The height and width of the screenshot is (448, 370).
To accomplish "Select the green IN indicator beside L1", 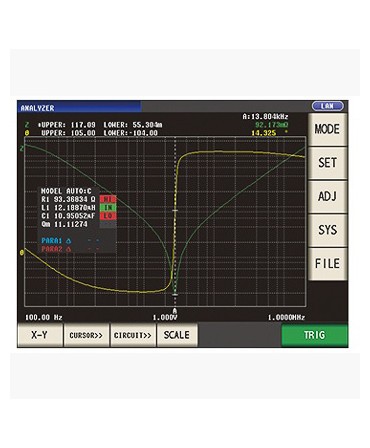I will pos(108,208).
